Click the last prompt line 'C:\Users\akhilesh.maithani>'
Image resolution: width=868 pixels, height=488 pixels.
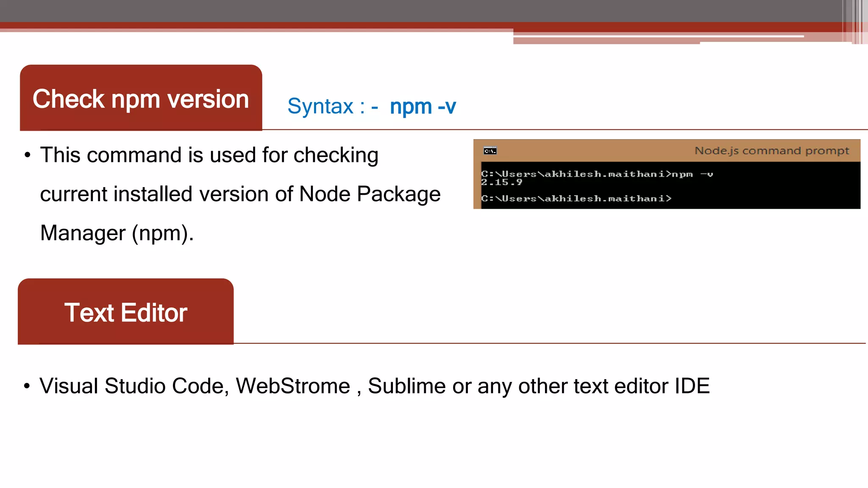576,198
